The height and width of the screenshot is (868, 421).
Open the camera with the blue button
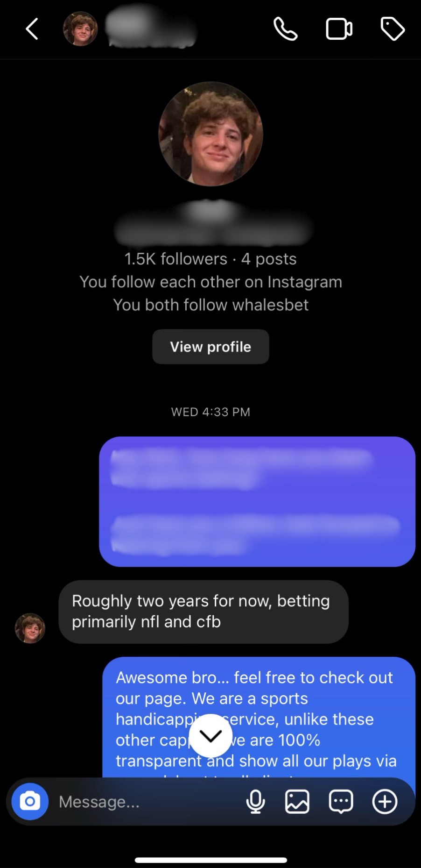coord(30,802)
